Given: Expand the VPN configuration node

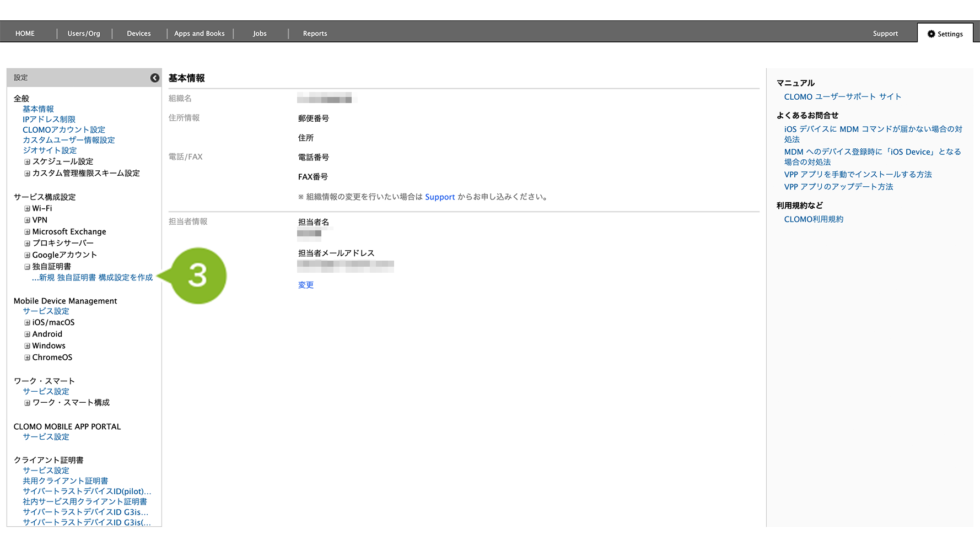Looking at the screenshot, I should click(27, 220).
